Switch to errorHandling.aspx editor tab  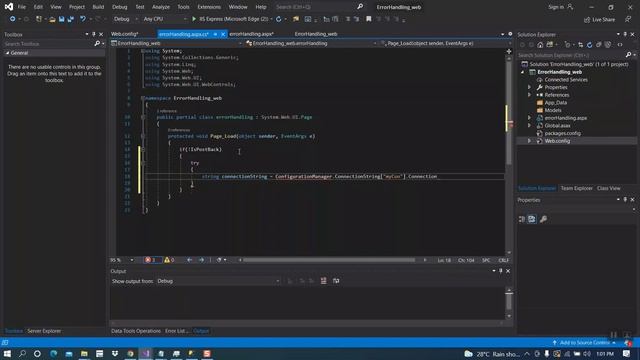pyautogui.click(x=251, y=34)
